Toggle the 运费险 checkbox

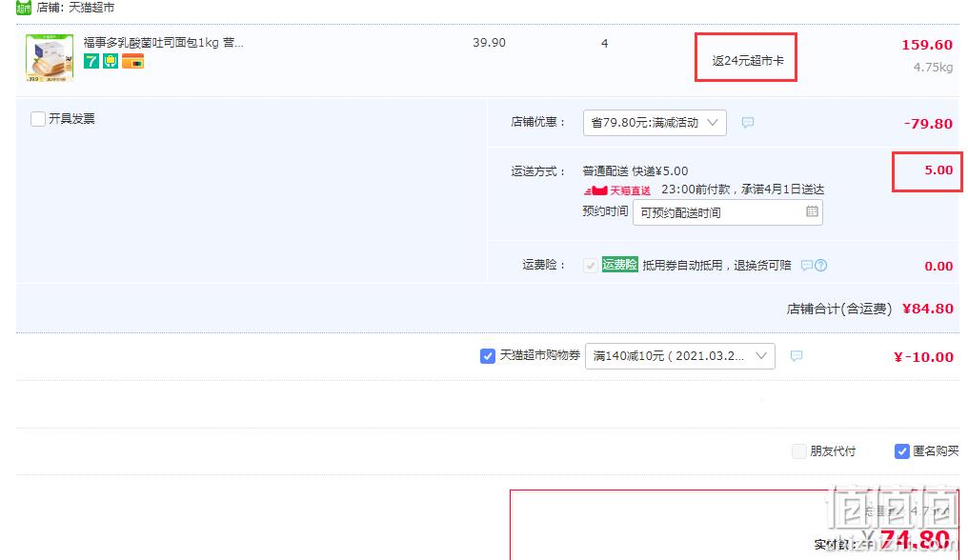click(590, 265)
